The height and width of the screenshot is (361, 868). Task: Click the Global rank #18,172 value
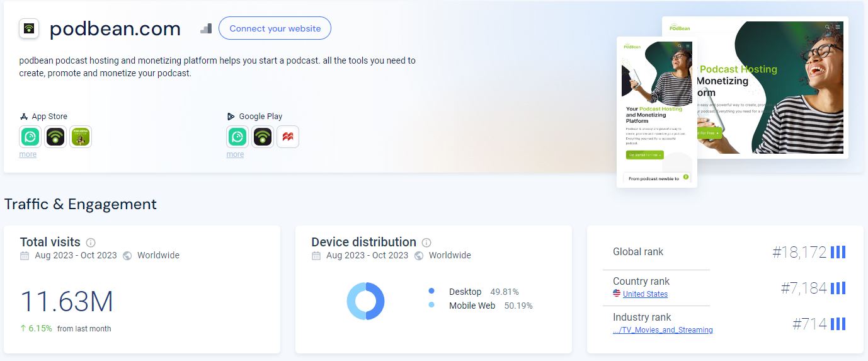[799, 253]
